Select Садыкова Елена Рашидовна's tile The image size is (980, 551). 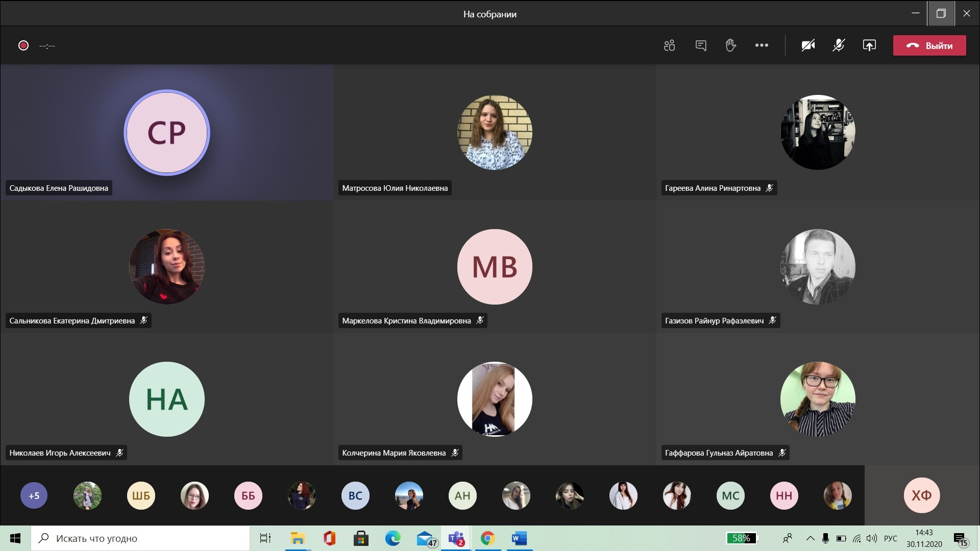[166, 133]
